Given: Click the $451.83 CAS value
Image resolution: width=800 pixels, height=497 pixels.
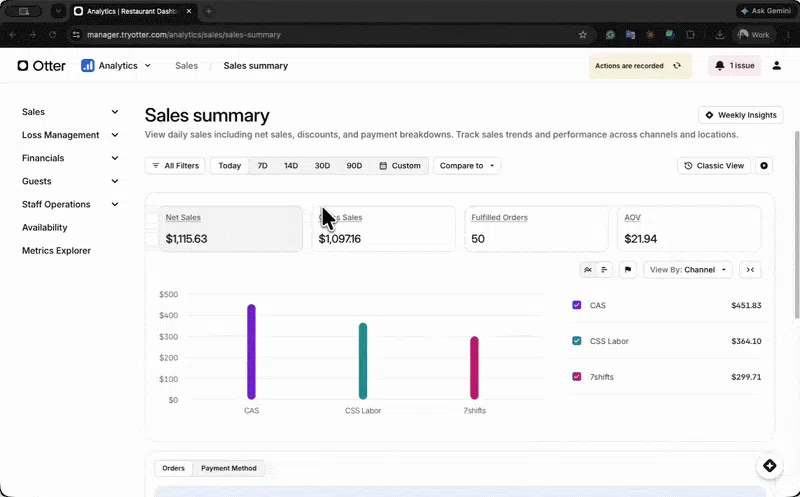Looking at the screenshot, I should [x=746, y=305].
